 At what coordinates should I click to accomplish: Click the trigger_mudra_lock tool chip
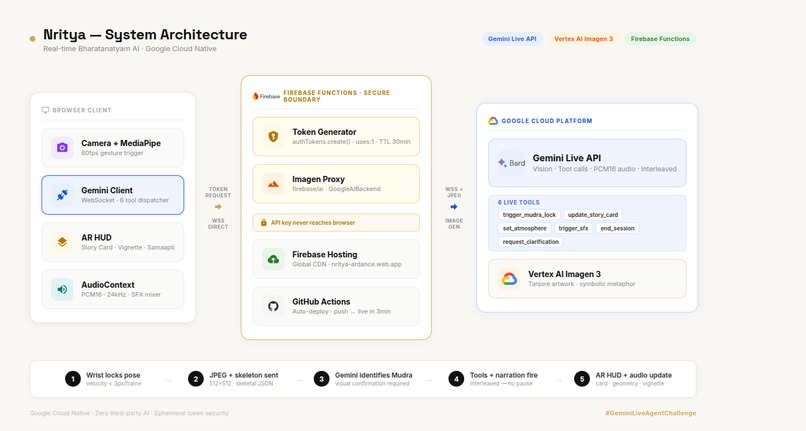click(x=529, y=215)
